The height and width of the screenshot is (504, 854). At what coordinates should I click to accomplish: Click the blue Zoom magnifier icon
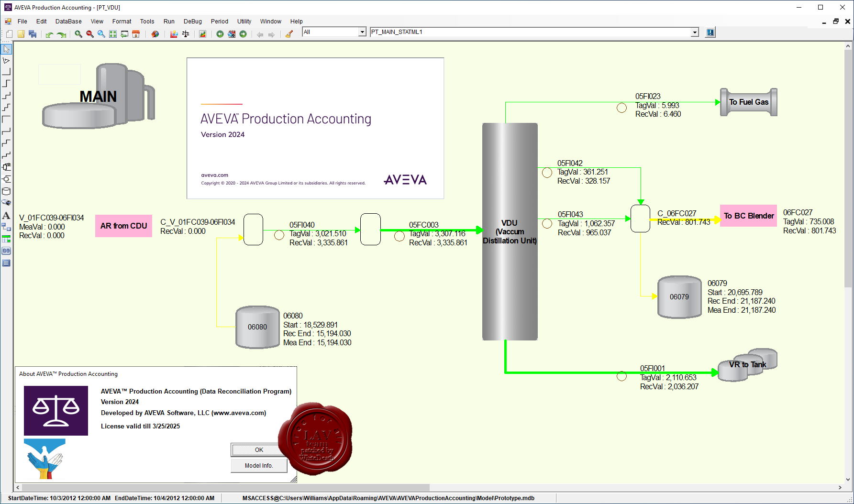101,34
